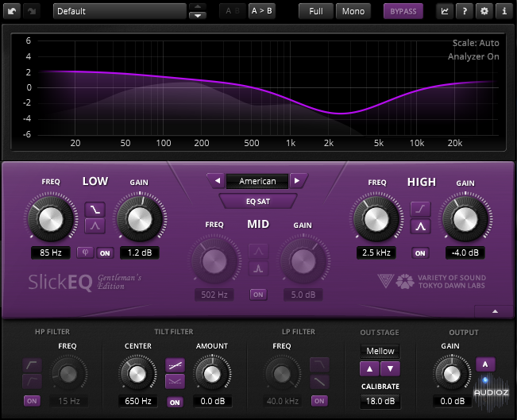Screen dimensions: 517x420
Task: Click the 650 Hz tilt center value
Action: 138,401
